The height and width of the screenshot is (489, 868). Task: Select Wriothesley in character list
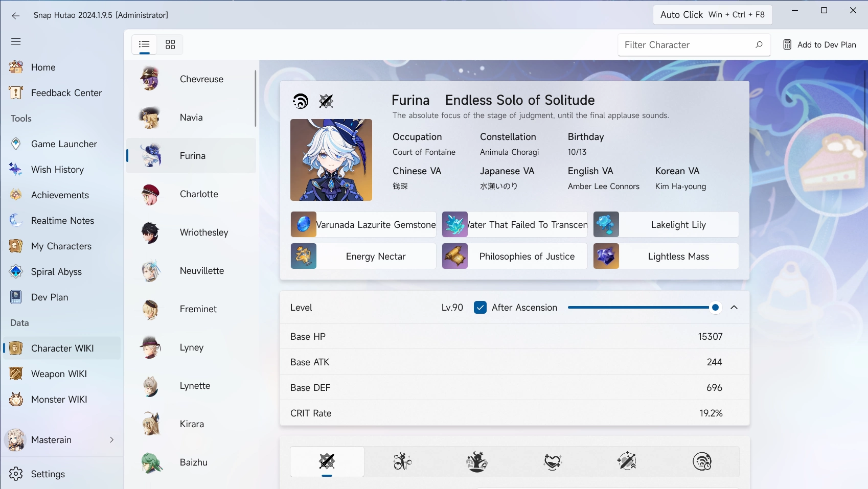point(190,232)
